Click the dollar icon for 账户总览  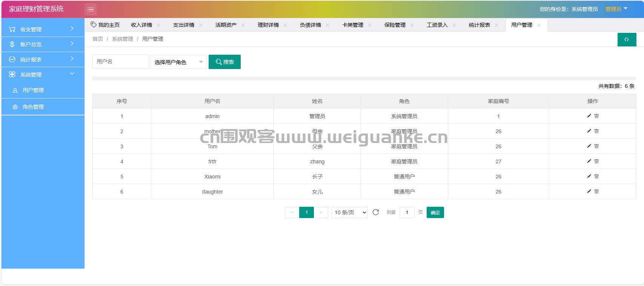(x=12, y=44)
